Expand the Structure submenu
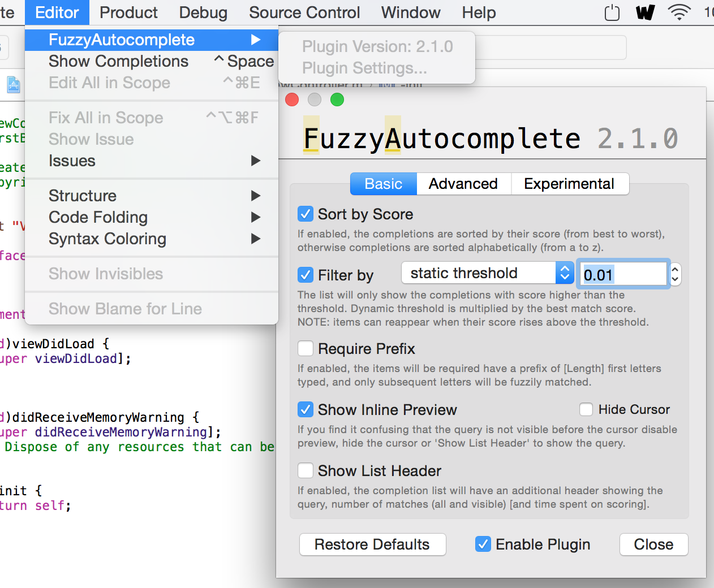Image resolution: width=714 pixels, height=588 pixels. coord(152,196)
